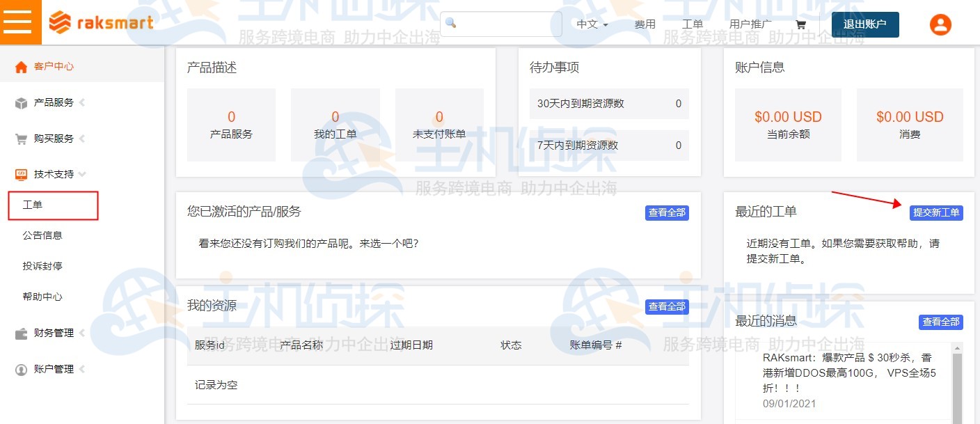Screen dimensions: 980x424
Task: Click the 退出账户 logout button
Action: coord(865,23)
